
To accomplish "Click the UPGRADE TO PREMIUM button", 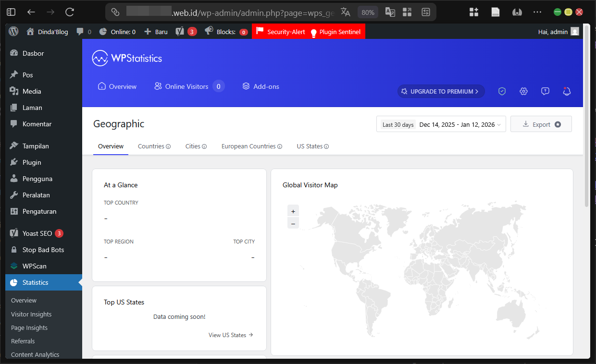I will (x=441, y=91).
